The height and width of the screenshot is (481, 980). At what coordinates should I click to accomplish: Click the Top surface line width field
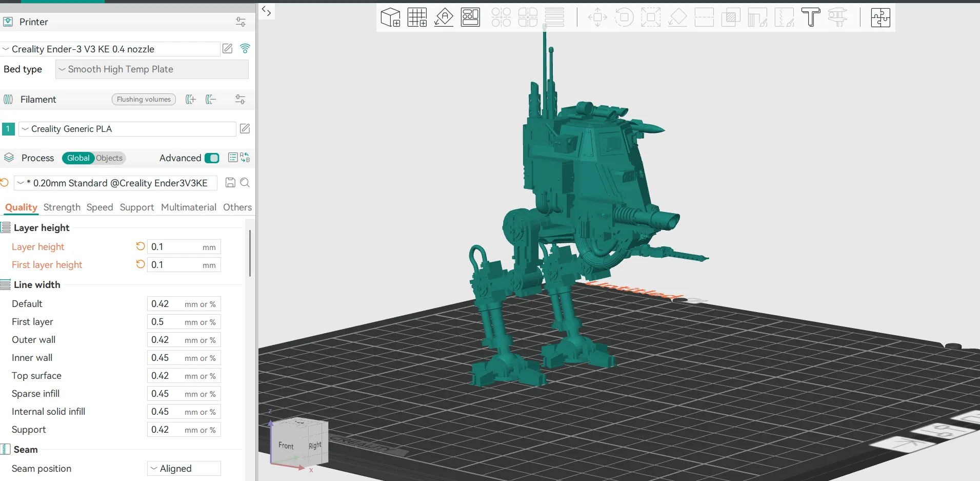(184, 376)
